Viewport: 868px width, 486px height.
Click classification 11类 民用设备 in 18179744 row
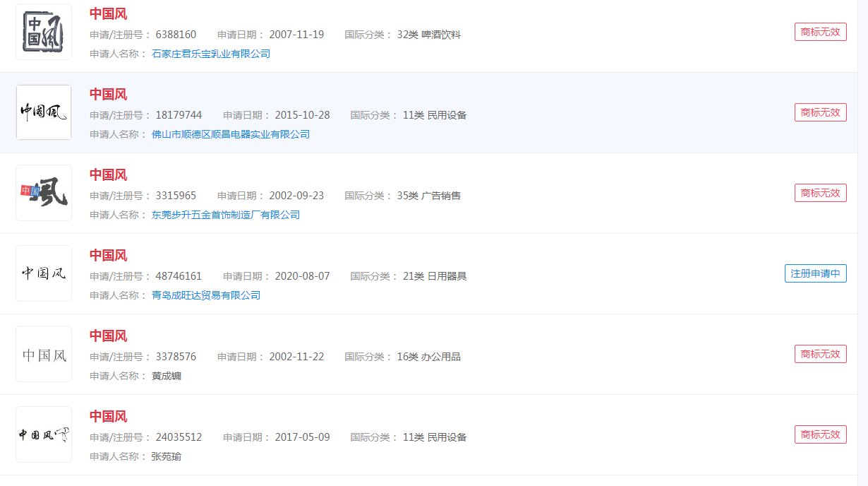tap(435, 115)
